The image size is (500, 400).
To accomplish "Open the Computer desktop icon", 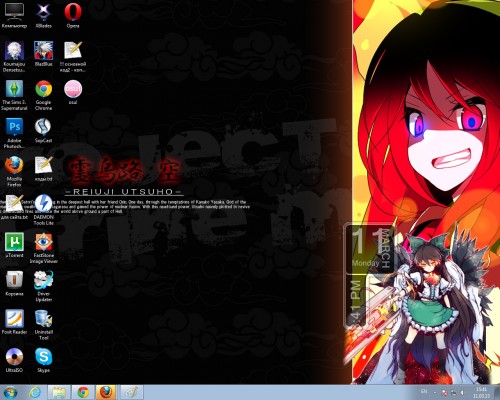I will (x=14, y=15).
